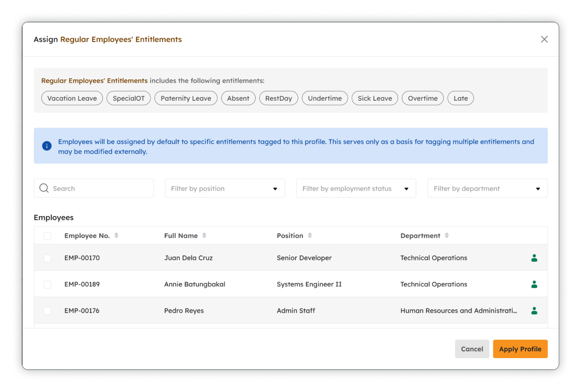Click the person icon for Annie Batungbakal
Image resolution: width=581 pixels, height=392 pixels.
[x=534, y=284]
